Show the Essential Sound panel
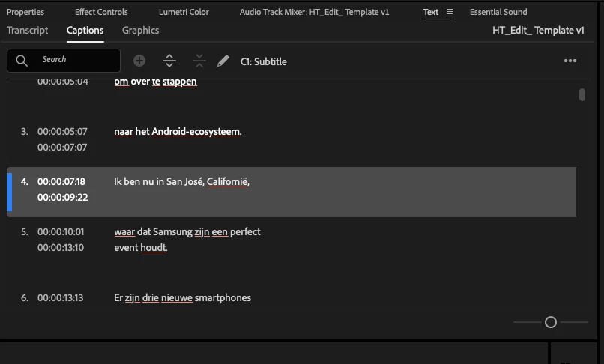The height and width of the screenshot is (364, 604). pyautogui.click(x=498, y=12)
